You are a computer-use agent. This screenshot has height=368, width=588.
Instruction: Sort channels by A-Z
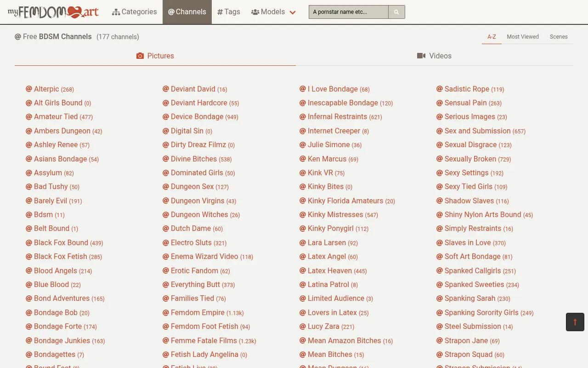pos(492,37)
